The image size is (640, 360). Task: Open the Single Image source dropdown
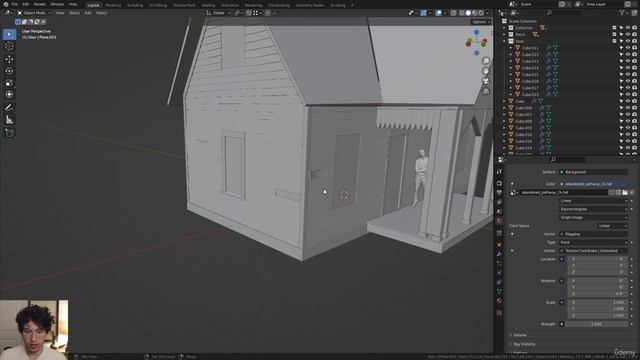593,218
